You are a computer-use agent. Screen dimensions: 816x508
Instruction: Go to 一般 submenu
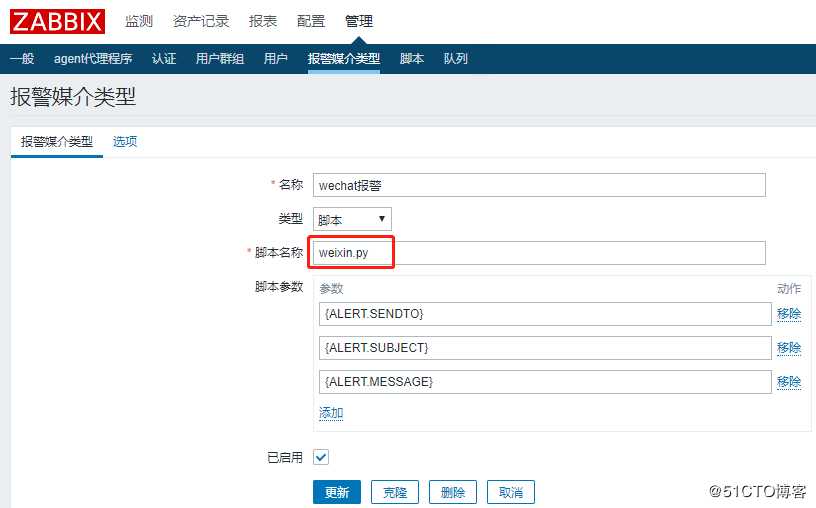point(22,58)
